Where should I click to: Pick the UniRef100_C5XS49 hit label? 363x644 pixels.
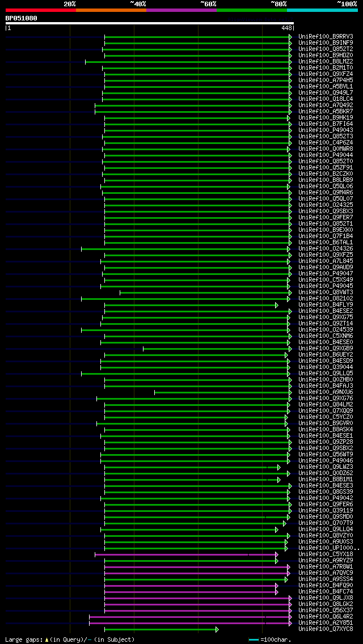(x=326, y=279)
